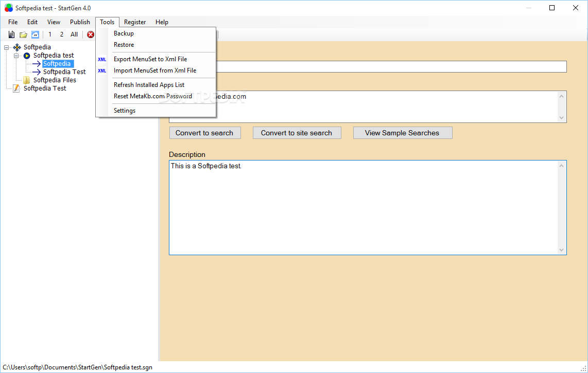
Task: Select the Softpedia test node label
Action: click(54, 56)
